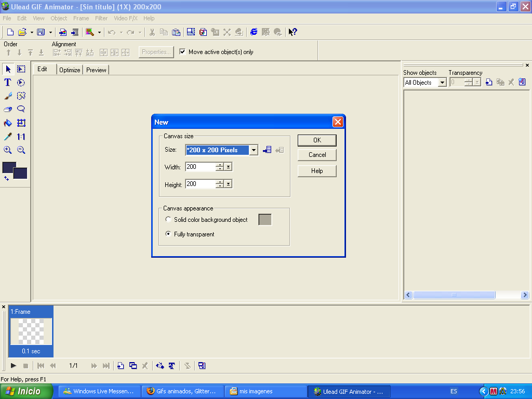532x399 pixels.
Task: Click the context Help pointer icon
Action: 292,32
